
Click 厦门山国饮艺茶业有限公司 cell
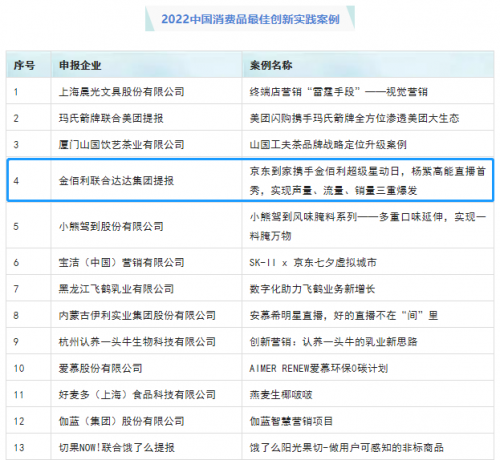pos(122,145)
